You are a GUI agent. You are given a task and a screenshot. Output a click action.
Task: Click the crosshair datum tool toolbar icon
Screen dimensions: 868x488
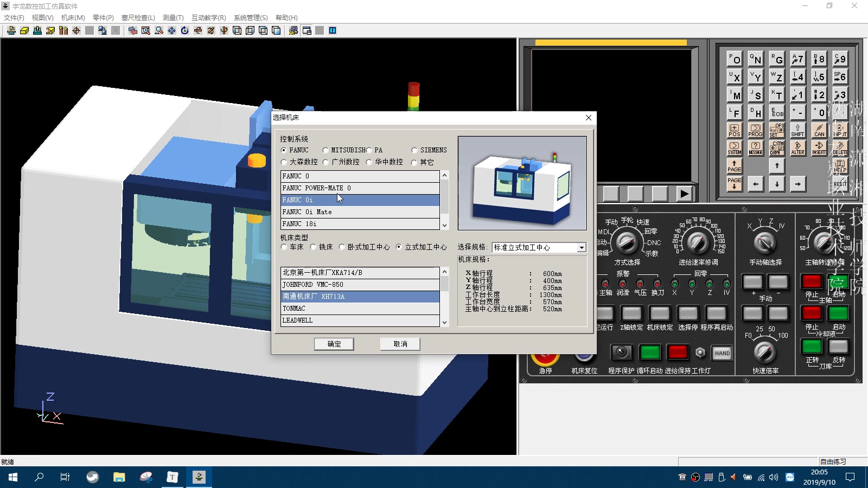[x=76, y=30]
